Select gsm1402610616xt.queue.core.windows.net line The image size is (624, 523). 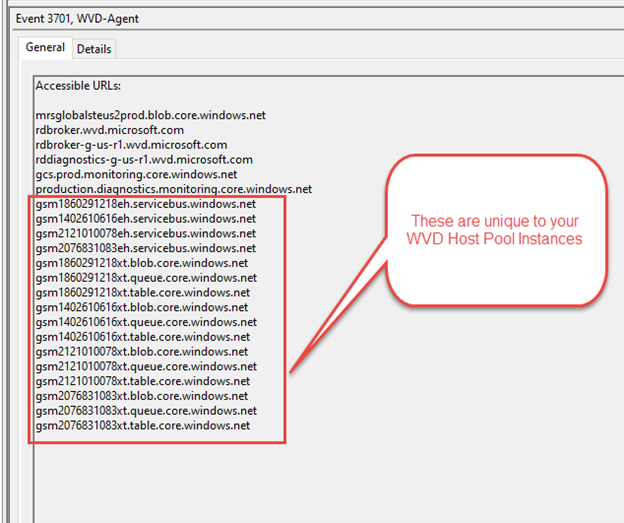pyautogui.click(x=146, y=322)
